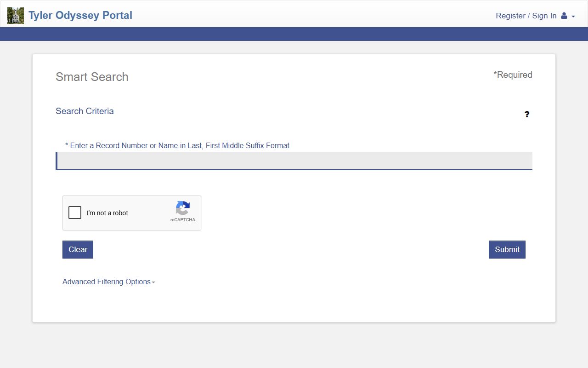Click the *Required note text

point(513,75)
